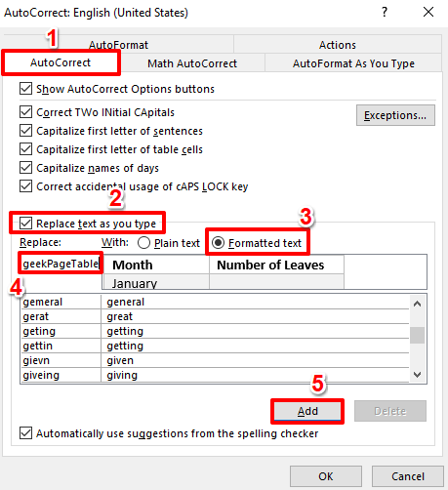Select the Formatted text radio button

coord(218,243)
